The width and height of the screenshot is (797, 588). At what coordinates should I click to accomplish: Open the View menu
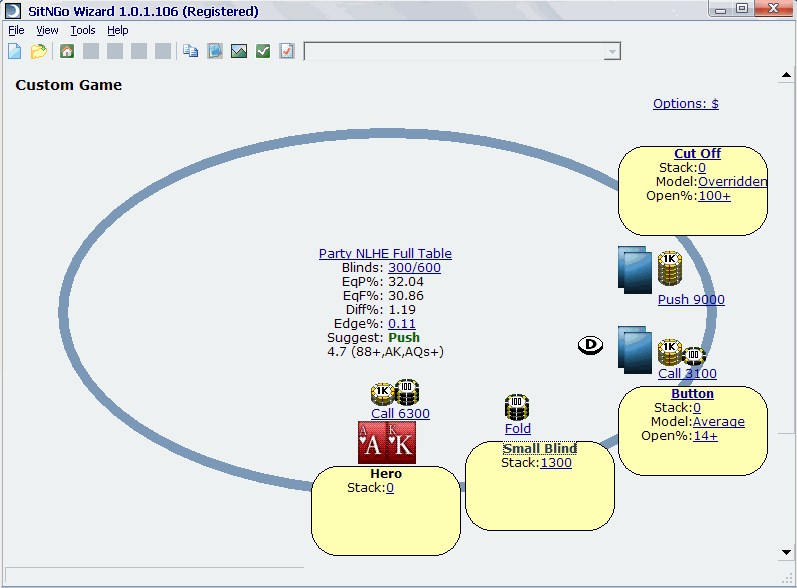[x=47, y=31]
